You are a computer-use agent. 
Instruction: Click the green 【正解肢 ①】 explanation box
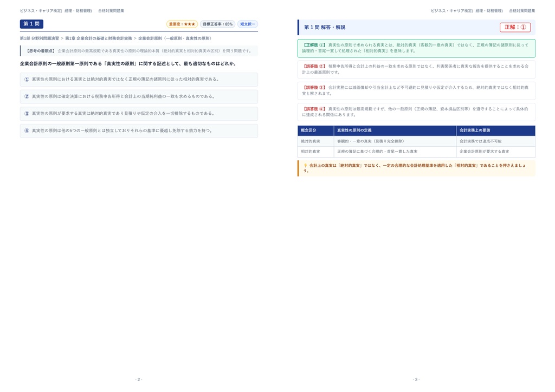coord(416,48)
